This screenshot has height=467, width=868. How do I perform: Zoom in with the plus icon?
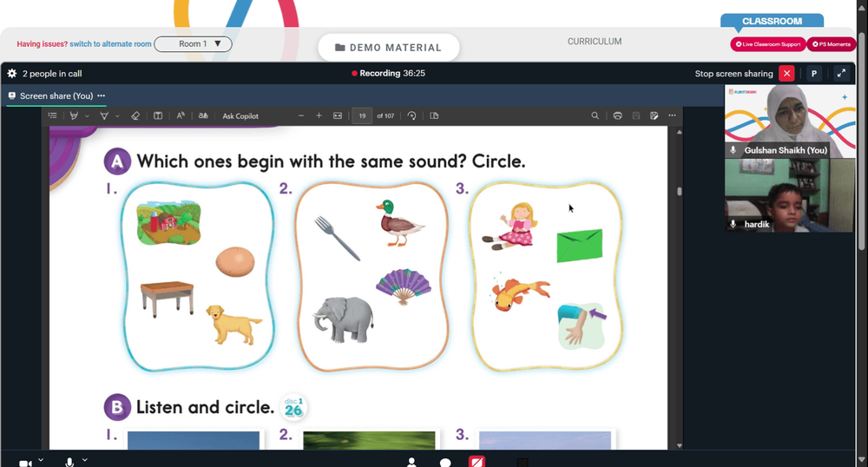(319, 115)
